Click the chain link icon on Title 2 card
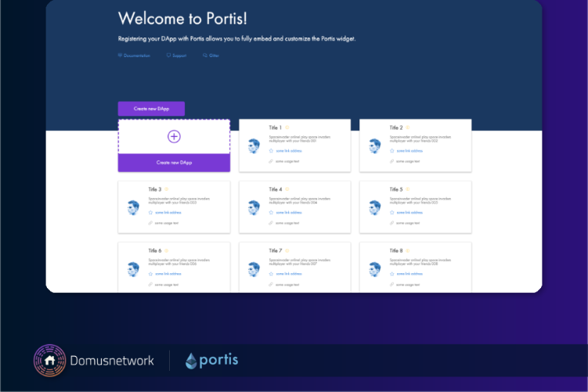Viewport: 588px width, 392px height. 391,161
